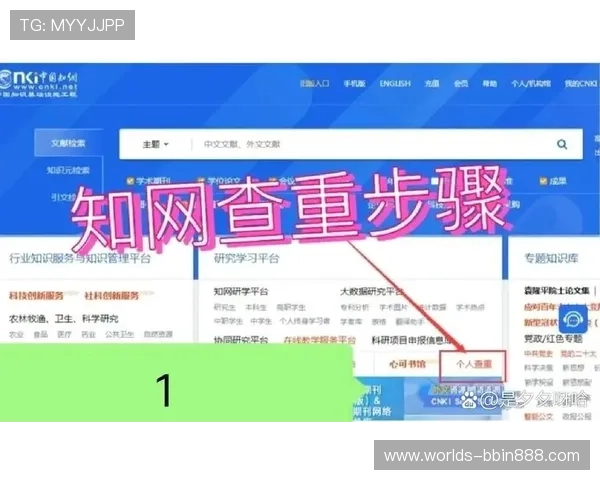
Task: Open the 袁隆平院士论文集 link
Action: pos(556,291)
